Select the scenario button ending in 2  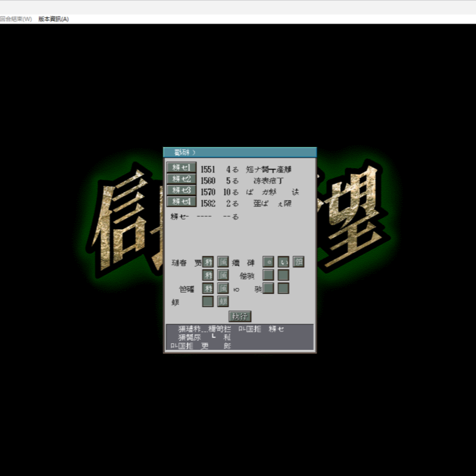click(x=181, y=179)
